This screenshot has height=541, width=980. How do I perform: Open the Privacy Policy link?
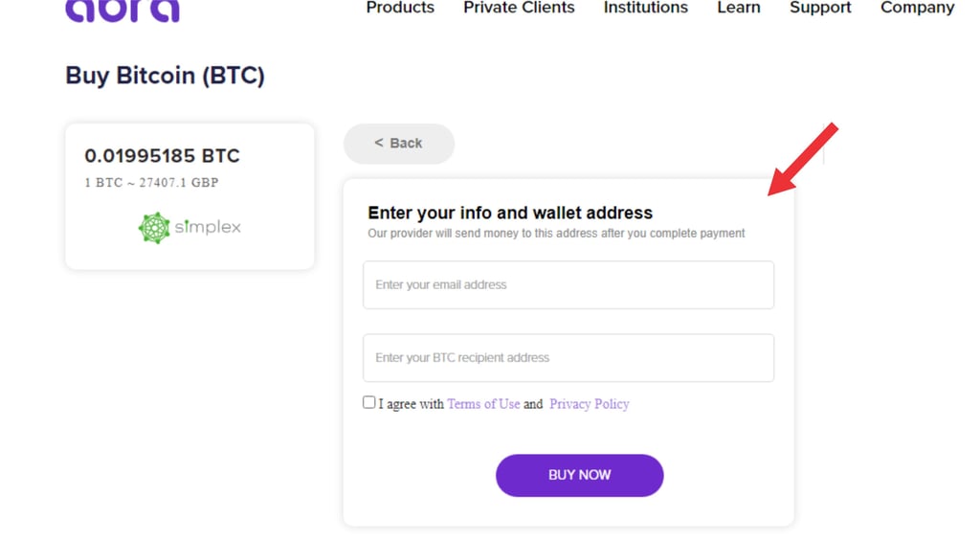[x=590, y=404]
